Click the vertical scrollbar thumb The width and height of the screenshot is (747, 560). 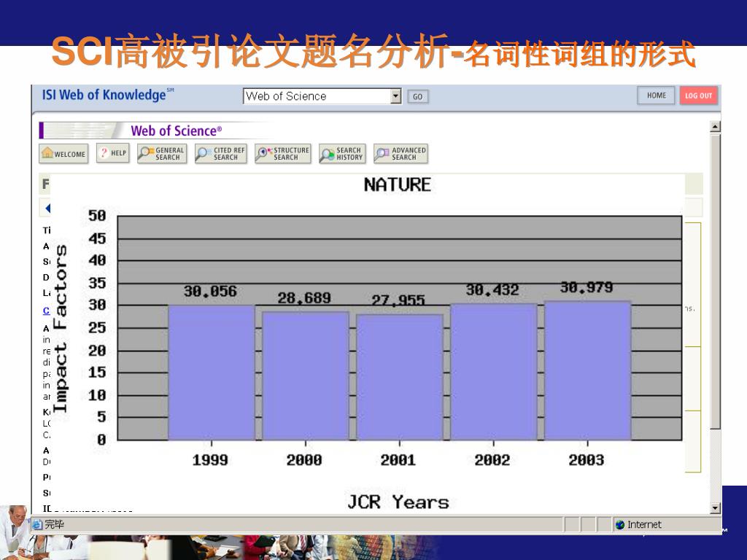[715, 281]
